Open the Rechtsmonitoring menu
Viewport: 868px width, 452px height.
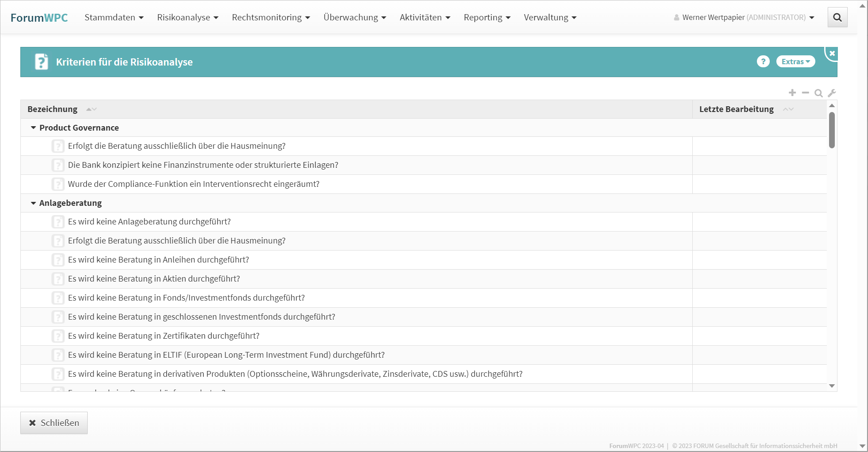pyautogui.click(x=271, y=17)
